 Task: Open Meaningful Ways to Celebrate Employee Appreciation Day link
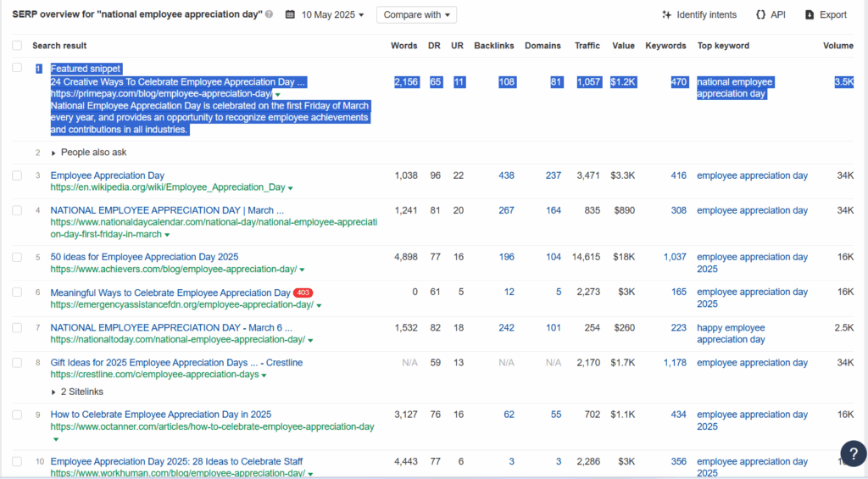click(170, 292)
